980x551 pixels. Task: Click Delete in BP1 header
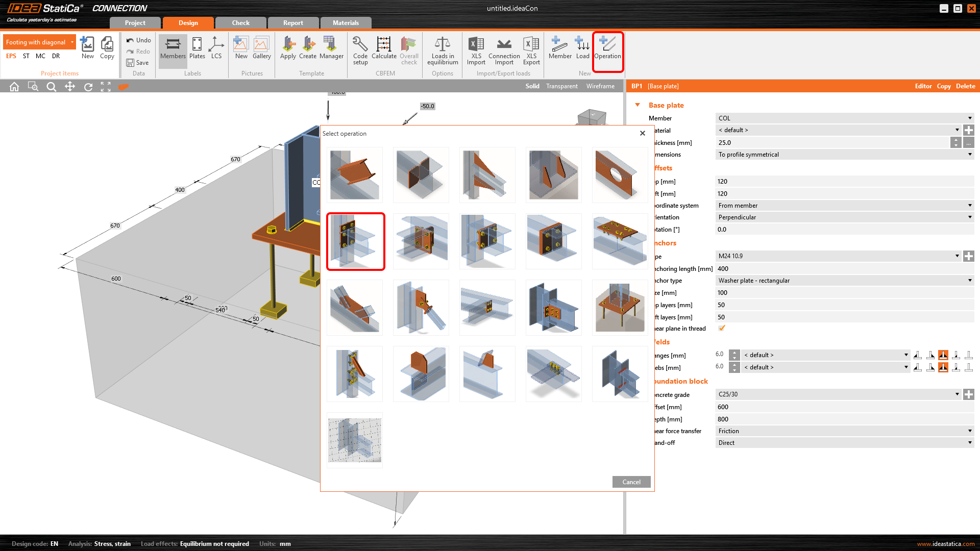tap(965, 86)
